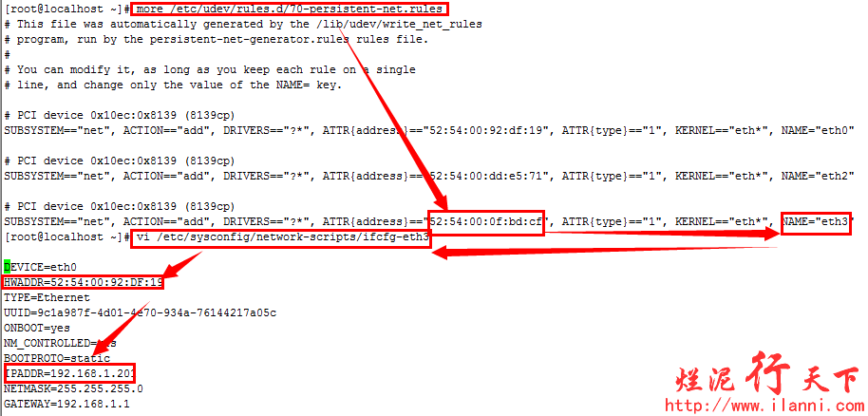Select the IPADDR=192.168.1.201 line

click(69, 373)
